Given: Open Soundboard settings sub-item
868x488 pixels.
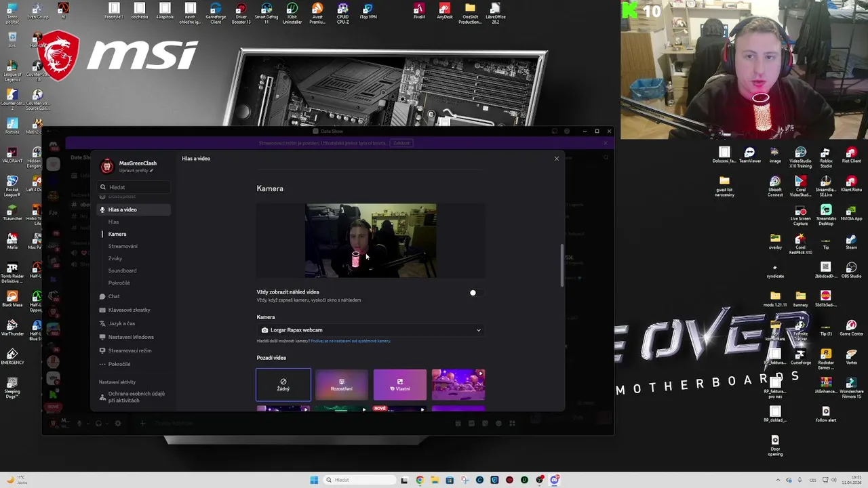Looking at the screenshot, I should 122,270.
